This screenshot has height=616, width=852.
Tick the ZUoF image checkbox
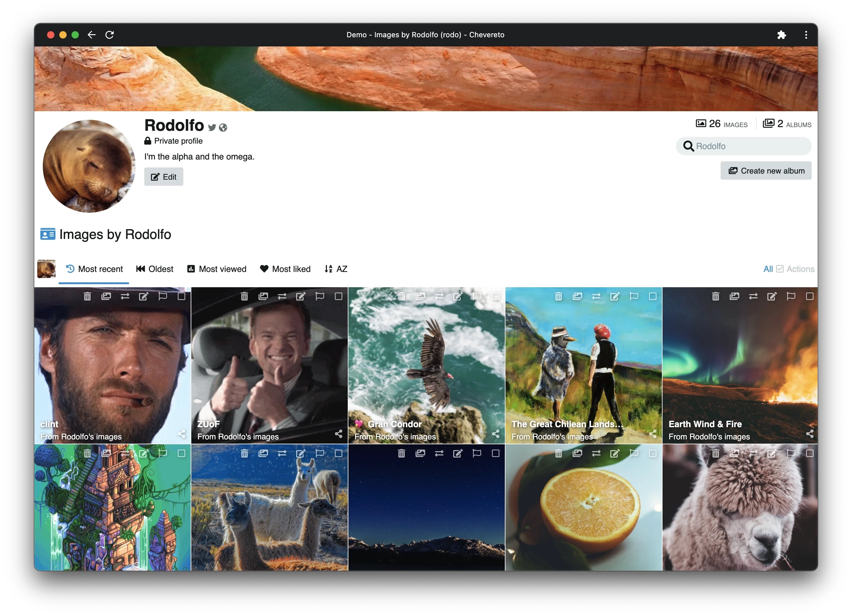click(x=339, y=296)
